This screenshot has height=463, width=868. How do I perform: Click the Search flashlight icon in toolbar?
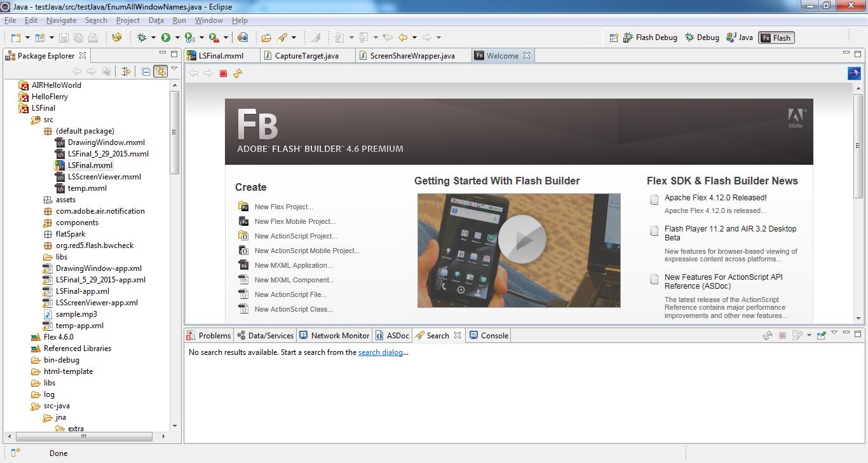(x=282, y=38)
